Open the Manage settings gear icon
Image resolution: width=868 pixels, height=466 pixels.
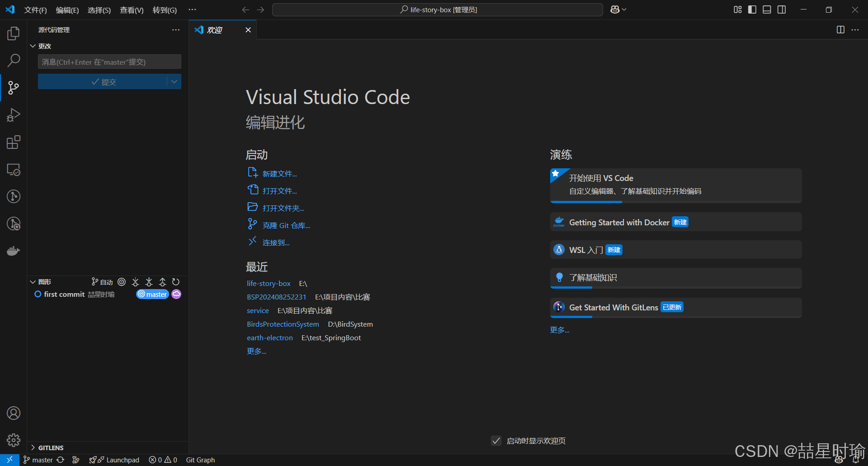[x=14, y=440]
